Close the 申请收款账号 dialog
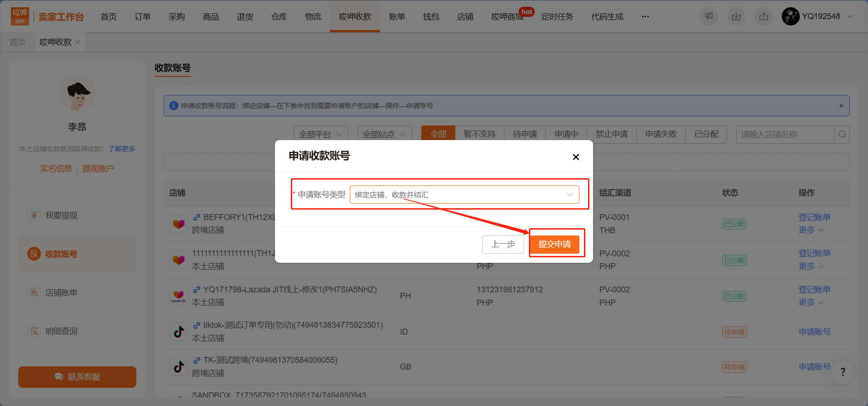Viewport: 868px width, 406px height. pos(576,157)
